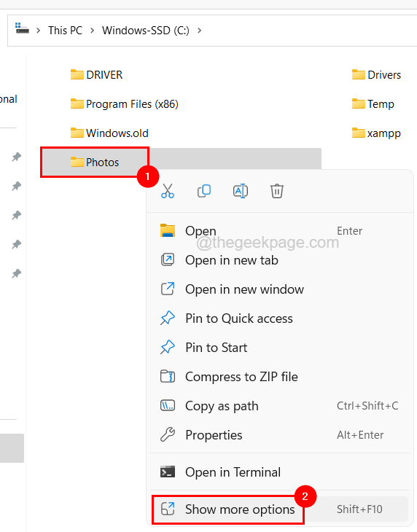Select the Photos folder icon

click(x=77, y=162)
